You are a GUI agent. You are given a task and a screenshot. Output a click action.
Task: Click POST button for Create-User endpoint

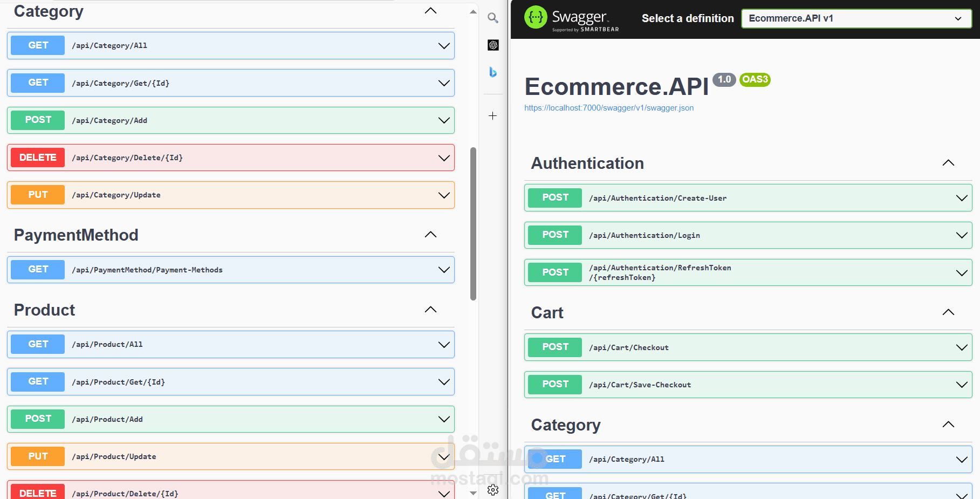coord(555,197)
